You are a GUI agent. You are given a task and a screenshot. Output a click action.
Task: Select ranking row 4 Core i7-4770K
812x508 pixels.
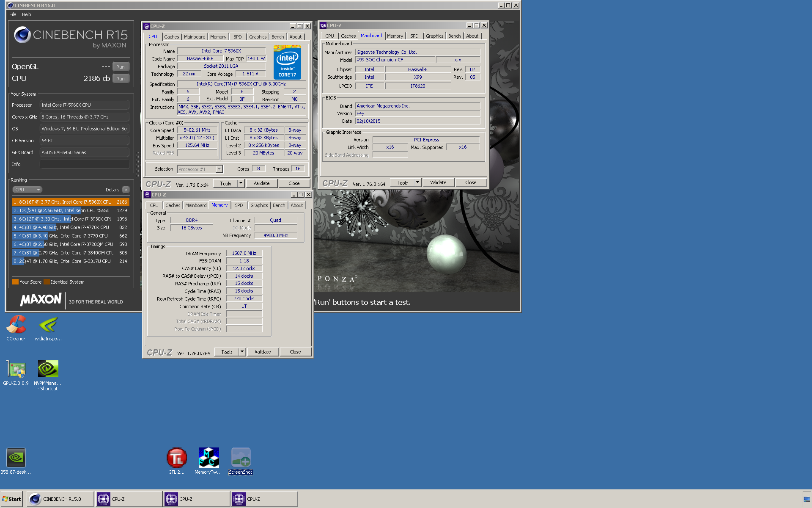click(x=71, y=227)
